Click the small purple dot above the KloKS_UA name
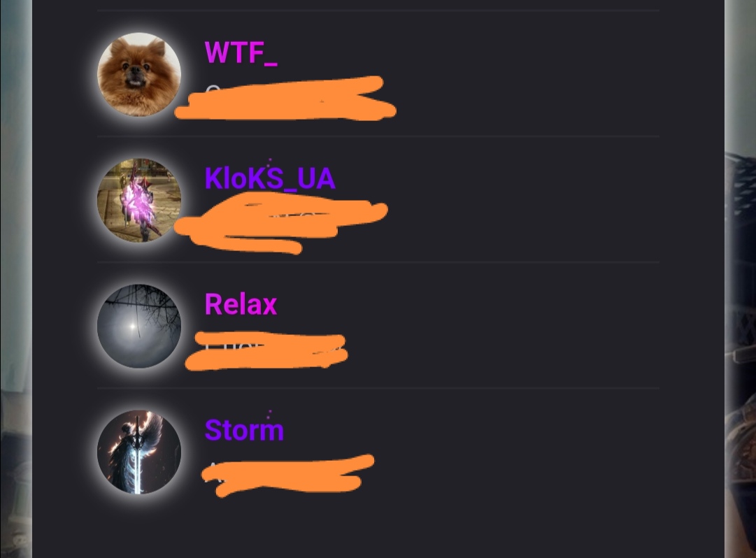This screenshot has width=756, height=558. point(269,159)
